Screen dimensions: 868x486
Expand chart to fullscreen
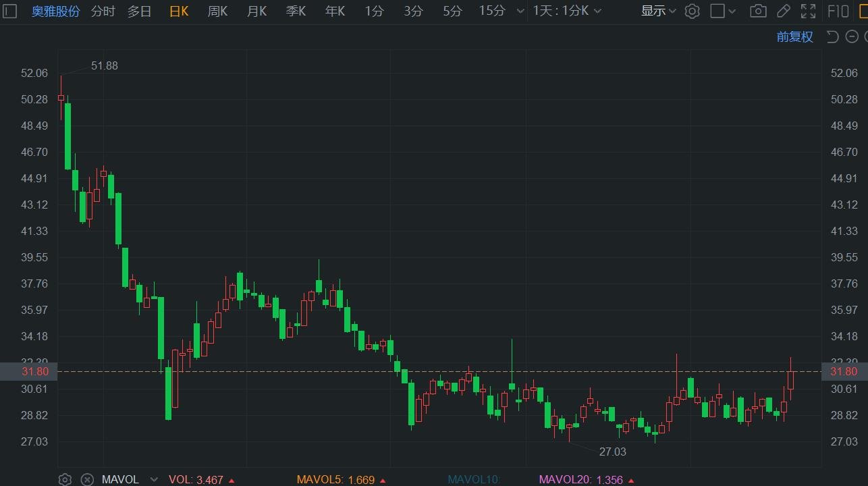pos(808,11)
